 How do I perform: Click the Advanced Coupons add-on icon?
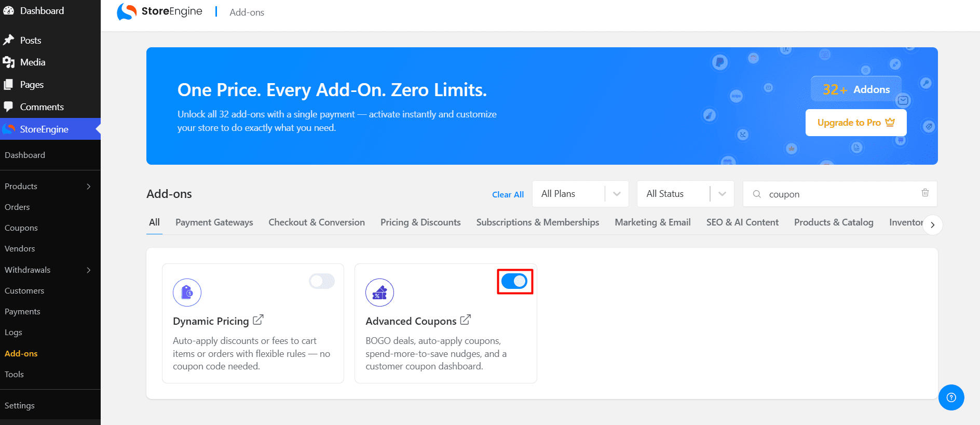pos(379,293)
